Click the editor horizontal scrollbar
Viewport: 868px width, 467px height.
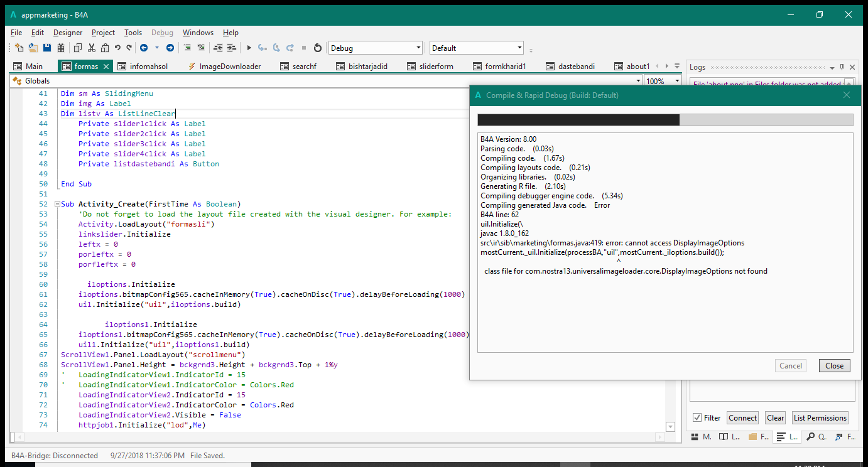pyautogui.click(x=339, y=437)
